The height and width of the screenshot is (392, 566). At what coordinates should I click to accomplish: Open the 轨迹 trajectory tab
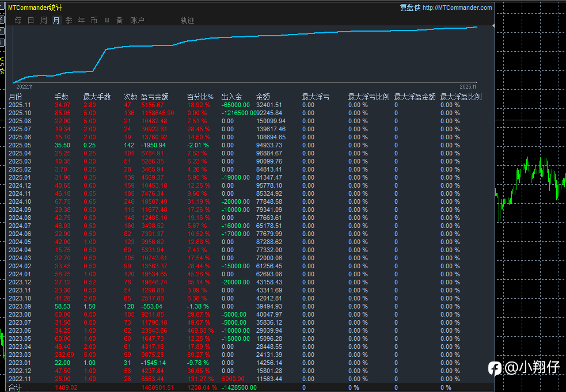(187, 20)
